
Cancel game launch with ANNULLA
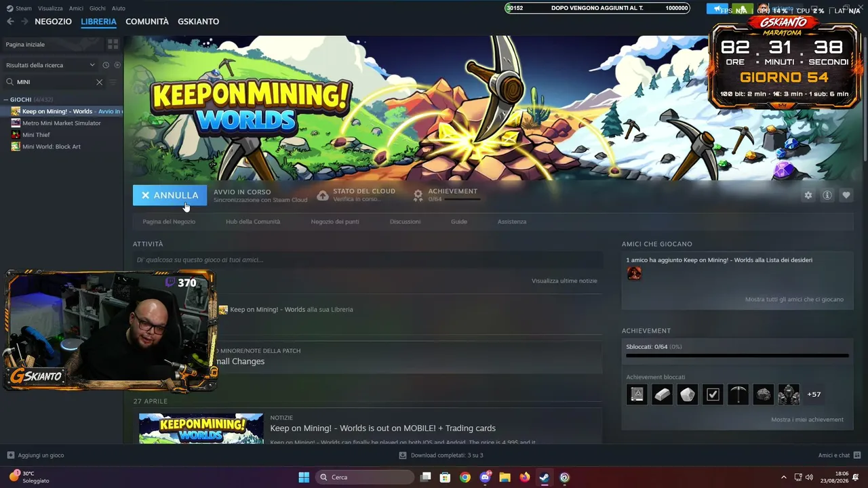(170, 195)
